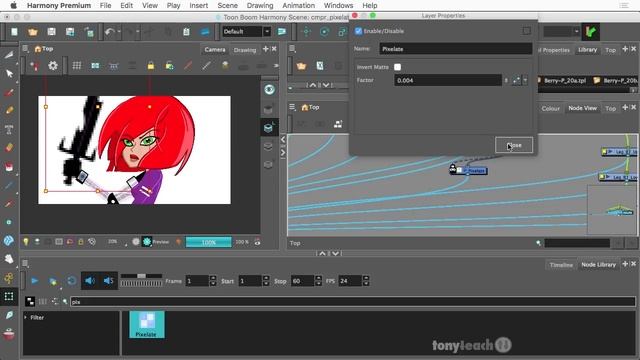Toggle the render view eye icon beside Camera view
The height and width of the screenshot is (360, 640).
pos(269,90)
